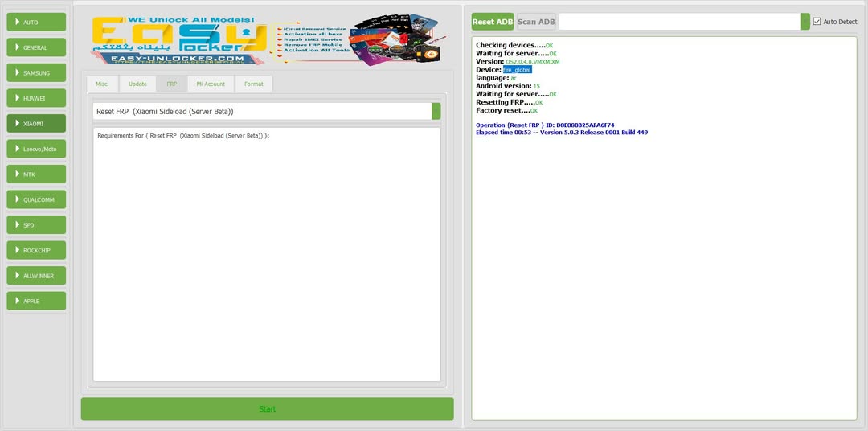The width and height of the screenshot is (868, 431).
Task: Open the SPD sidebar category
Action: (x=36, y=225)
